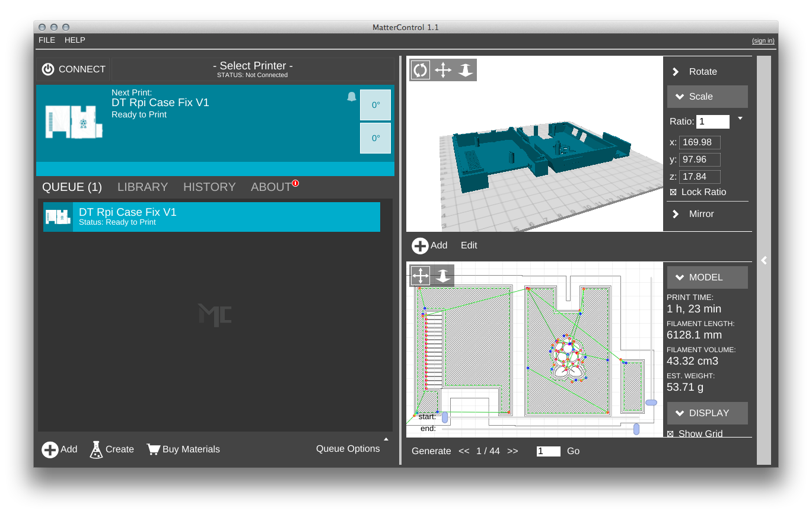This screenshot has width=812, height=514.
Task: Click the Generate button
Action: [x=431, y=451]
